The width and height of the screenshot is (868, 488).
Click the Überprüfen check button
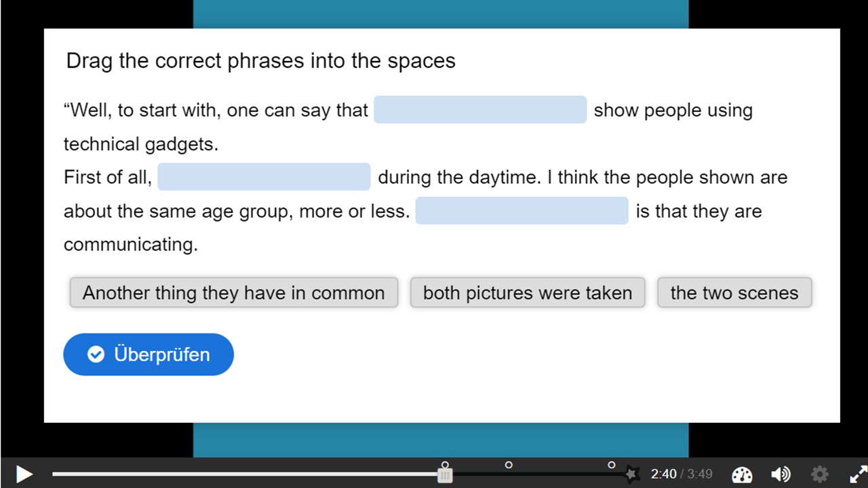(149, 354)
